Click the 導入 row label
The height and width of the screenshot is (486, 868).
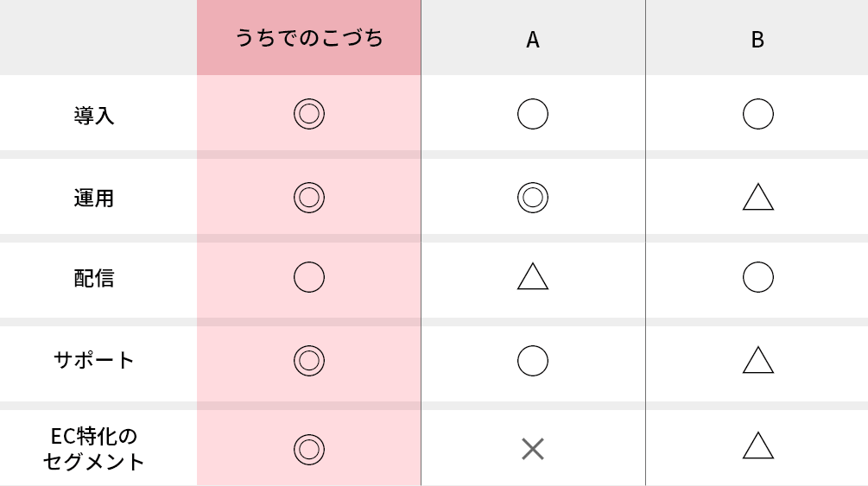(94, 116)
